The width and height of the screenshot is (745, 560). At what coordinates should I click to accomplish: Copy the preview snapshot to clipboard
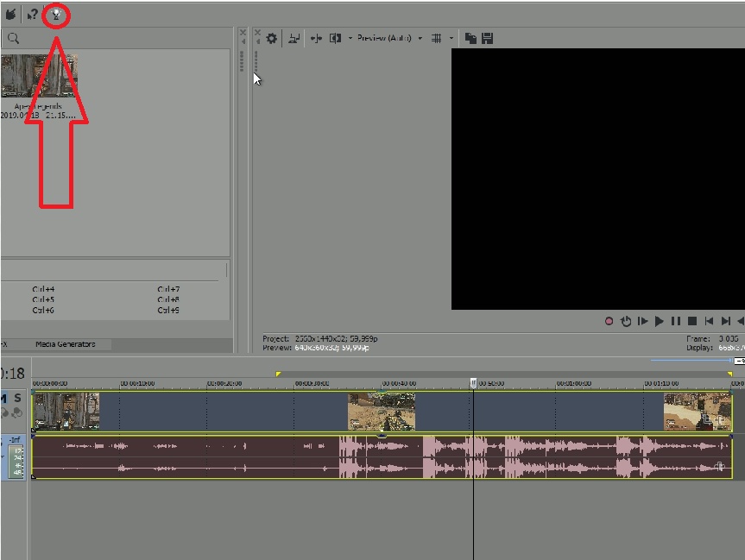pos(470,37)
